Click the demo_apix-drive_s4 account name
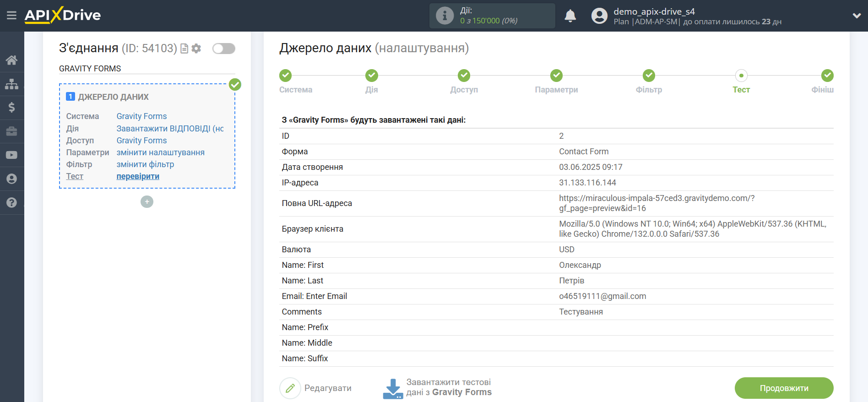This screenshot has width=868, height=402. 654,11
